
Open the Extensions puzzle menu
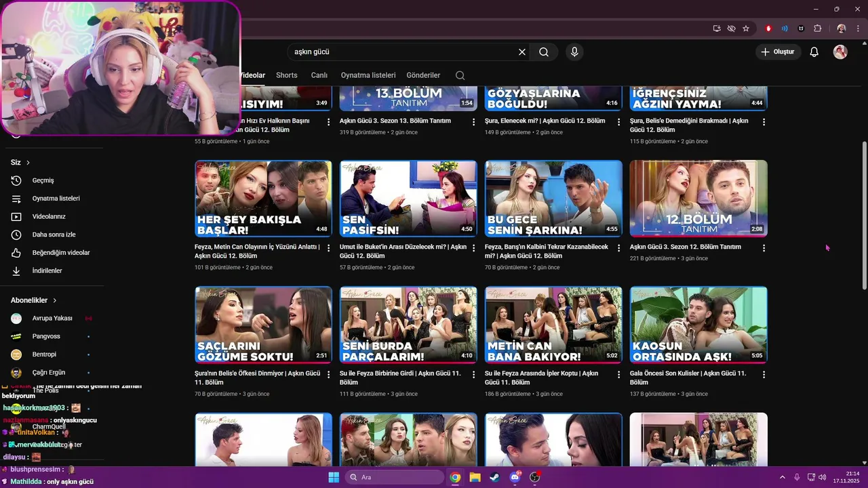tap(818, 28)
